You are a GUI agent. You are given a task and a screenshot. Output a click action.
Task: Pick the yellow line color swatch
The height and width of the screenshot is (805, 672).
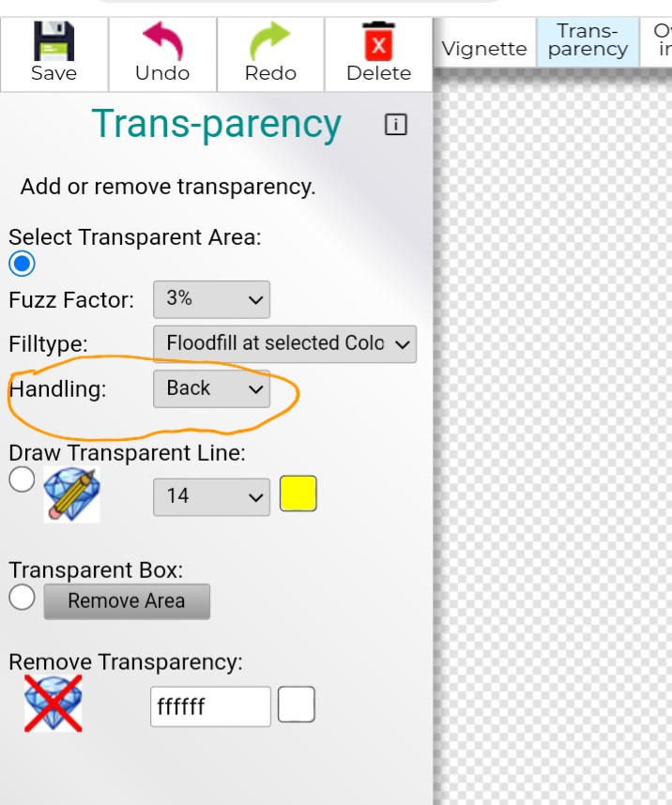(x=298, y=494)
